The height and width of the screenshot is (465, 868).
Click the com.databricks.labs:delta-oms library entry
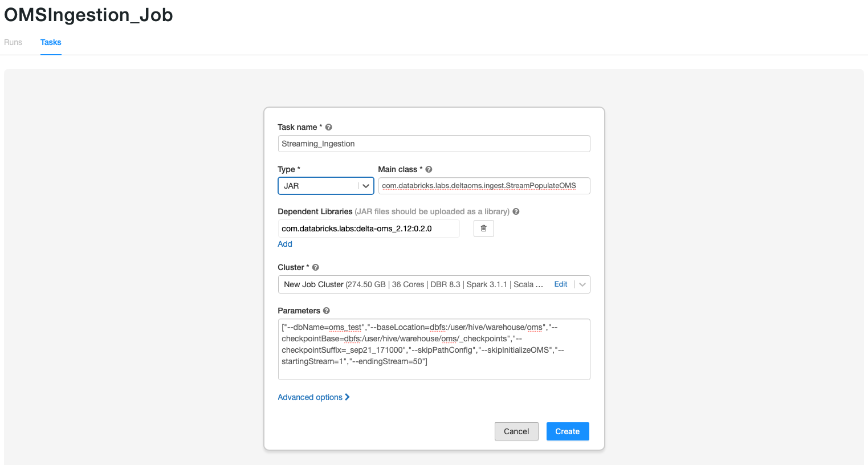[369, 229]
